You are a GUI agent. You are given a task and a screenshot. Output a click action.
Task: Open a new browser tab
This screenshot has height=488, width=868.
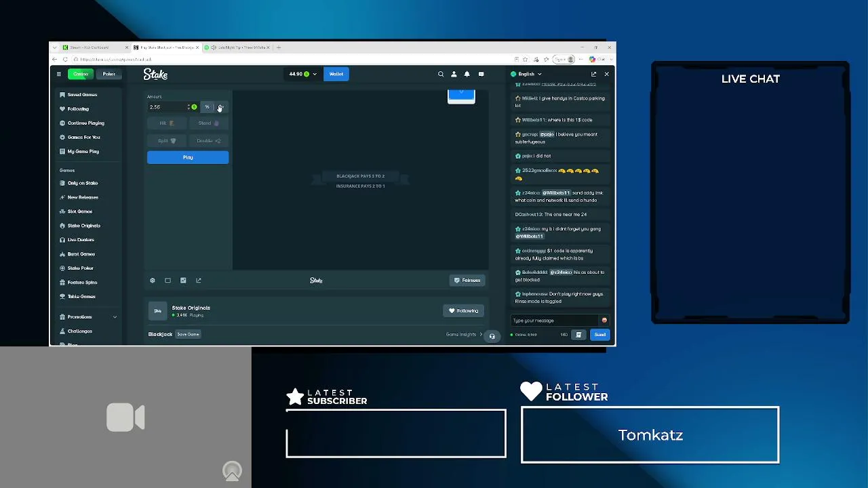(x=279, y=47)
